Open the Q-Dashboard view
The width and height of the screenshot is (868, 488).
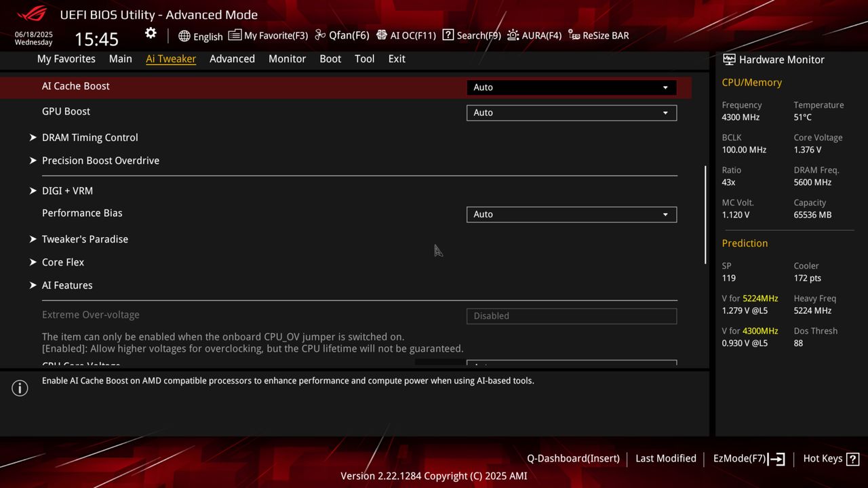coord(573,458)
